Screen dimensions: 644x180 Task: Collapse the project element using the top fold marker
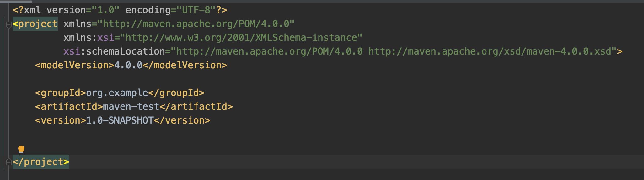[x=9, y=25]
